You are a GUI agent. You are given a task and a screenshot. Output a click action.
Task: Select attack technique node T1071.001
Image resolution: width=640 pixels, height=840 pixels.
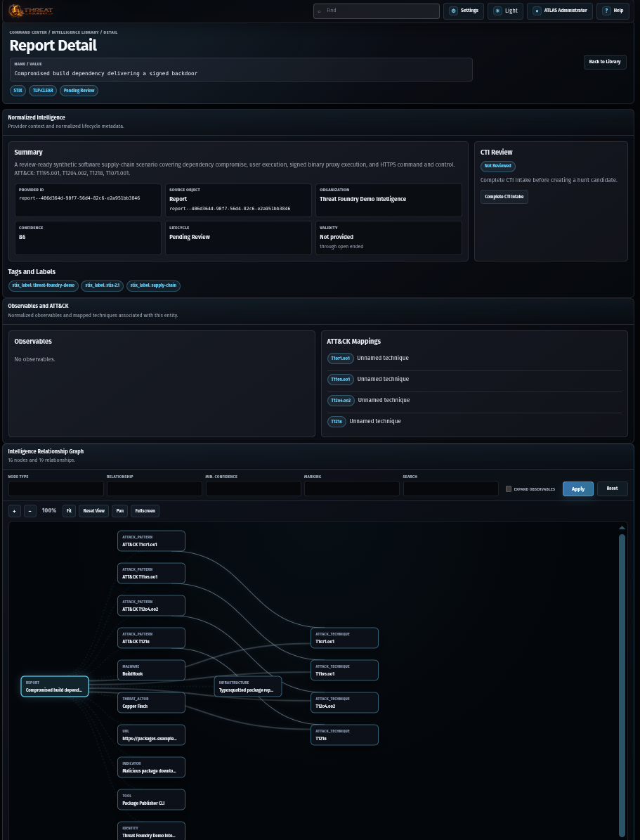(x=344, y=638)
